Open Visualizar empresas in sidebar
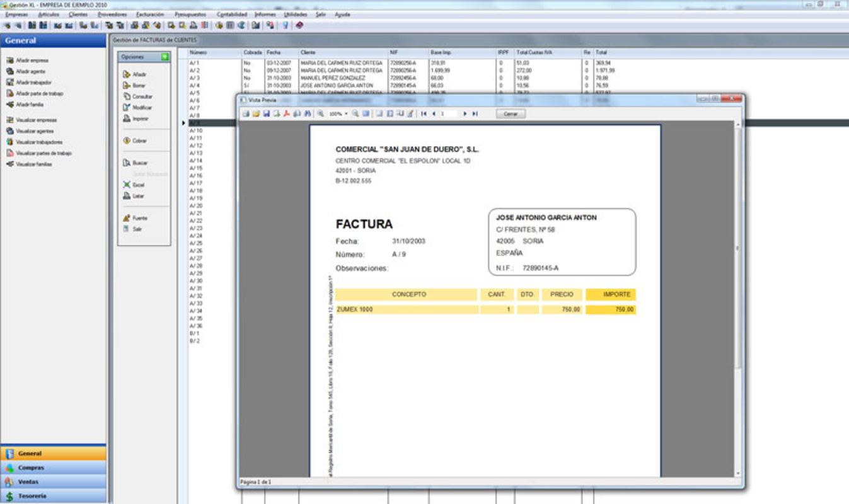The image size is (849, 504). click(32, 120)
